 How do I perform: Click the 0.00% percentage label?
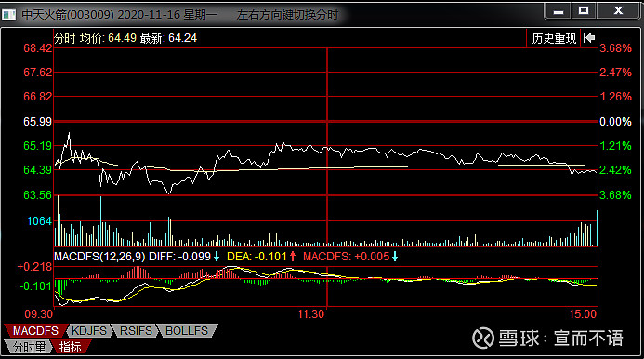point(615,122)
